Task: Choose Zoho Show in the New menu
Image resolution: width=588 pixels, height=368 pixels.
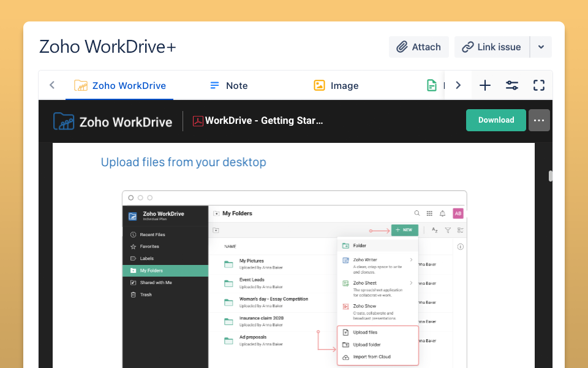Action: (378, 312)
